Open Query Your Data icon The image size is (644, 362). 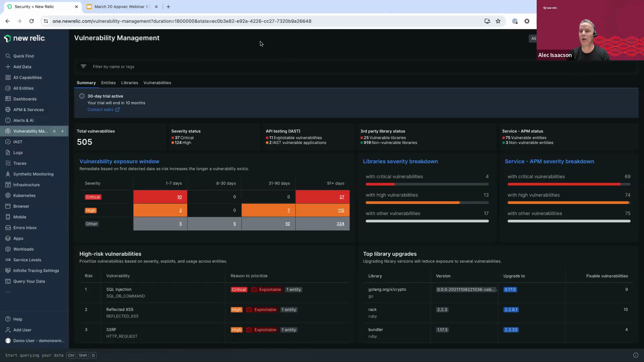pos(8,281)
